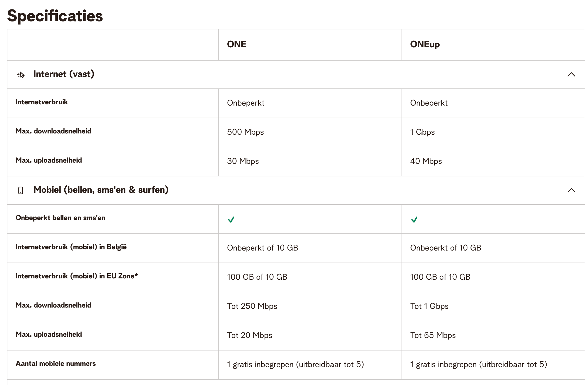Click Onbeperkt bellen en sms'en label

60,218
